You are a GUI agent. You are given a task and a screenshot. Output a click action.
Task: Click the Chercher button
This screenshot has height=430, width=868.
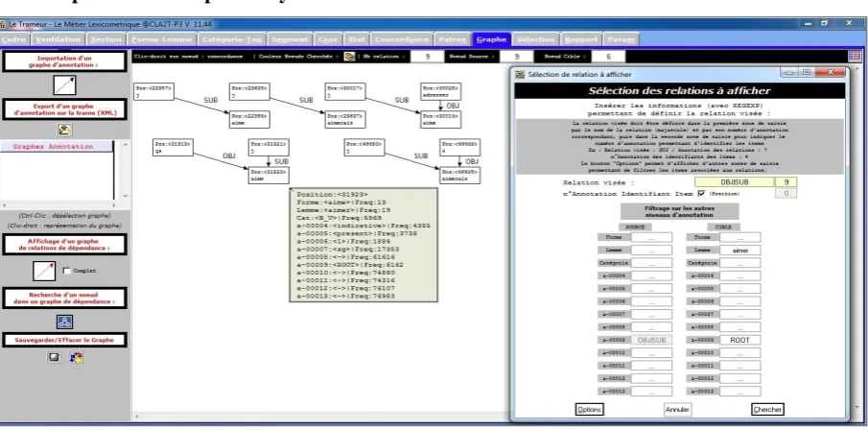coord(768,410)
